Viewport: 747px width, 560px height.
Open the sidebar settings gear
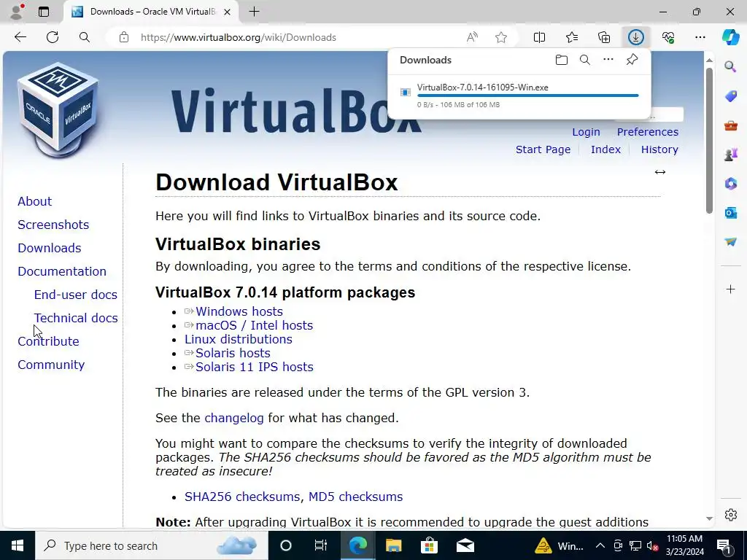pyautogui.click(x=731, y=515)
